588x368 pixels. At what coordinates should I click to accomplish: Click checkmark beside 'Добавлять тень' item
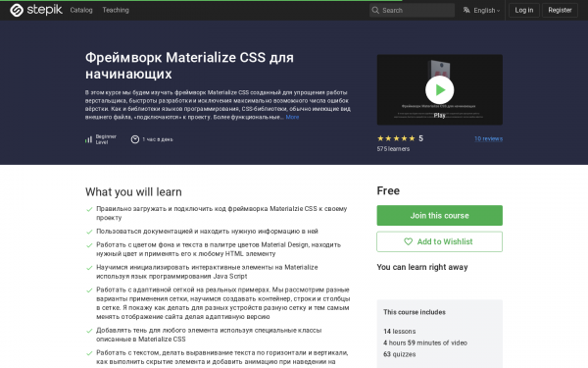point(89,331)
